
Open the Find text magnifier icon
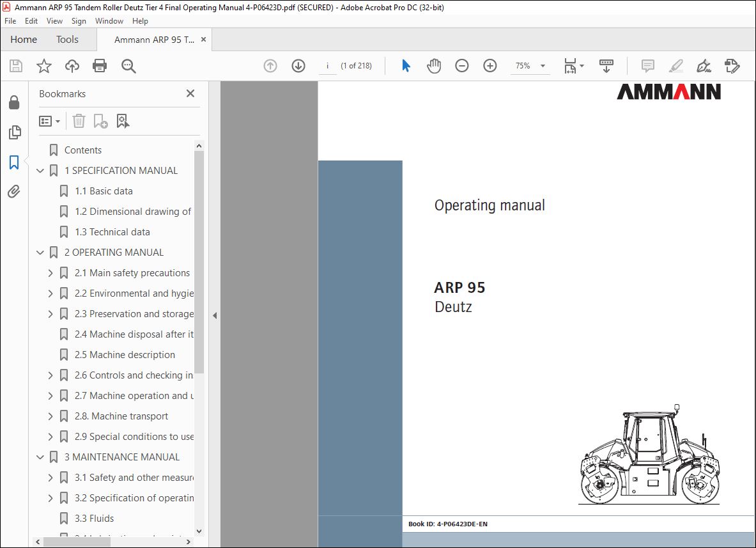pos(128,66)
